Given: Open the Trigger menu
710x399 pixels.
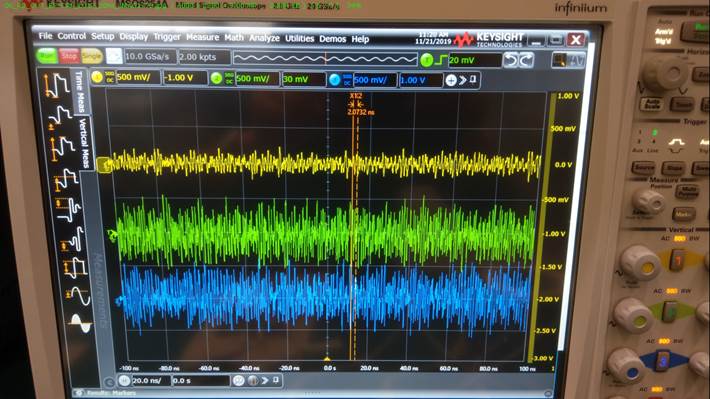Looking at the screenshot, I should [x=167, y=37].
